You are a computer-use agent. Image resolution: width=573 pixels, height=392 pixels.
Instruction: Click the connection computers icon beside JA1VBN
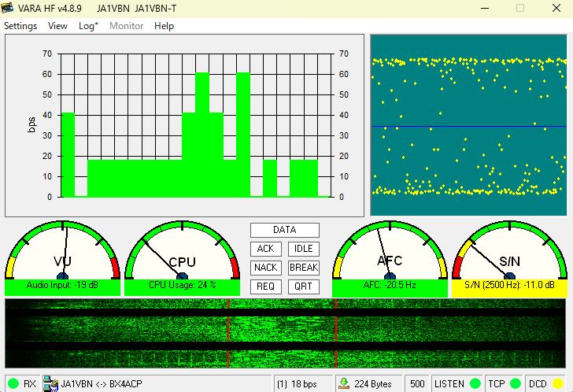point(50,384)
